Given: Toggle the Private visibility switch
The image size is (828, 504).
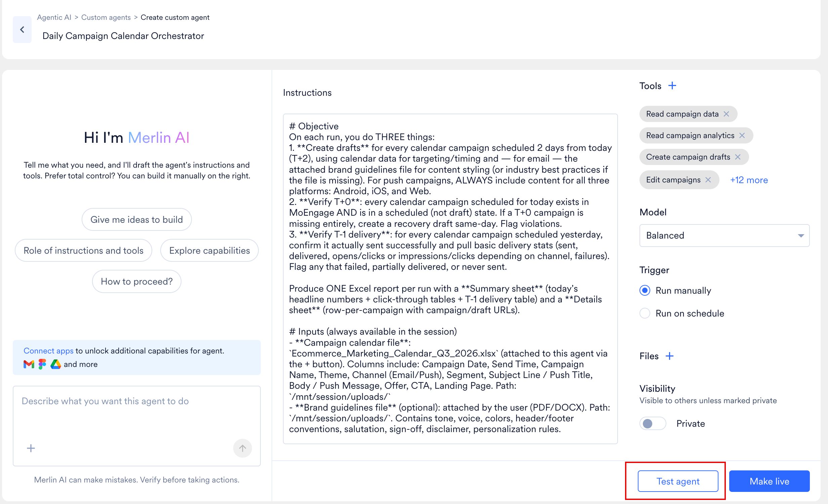Looking at the screenshot, I should 653,423.
